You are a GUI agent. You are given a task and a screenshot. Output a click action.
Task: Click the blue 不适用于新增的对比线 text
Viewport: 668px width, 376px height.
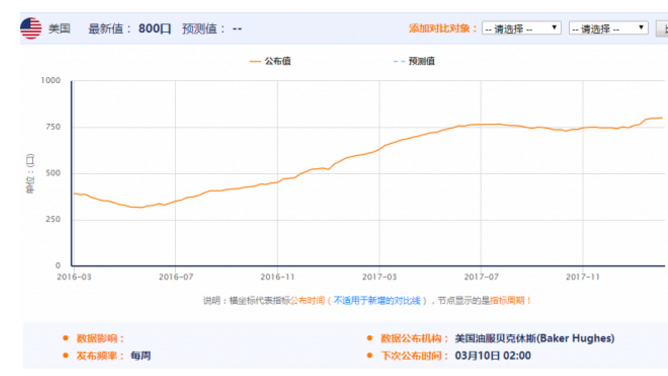[x=377, y=301]
